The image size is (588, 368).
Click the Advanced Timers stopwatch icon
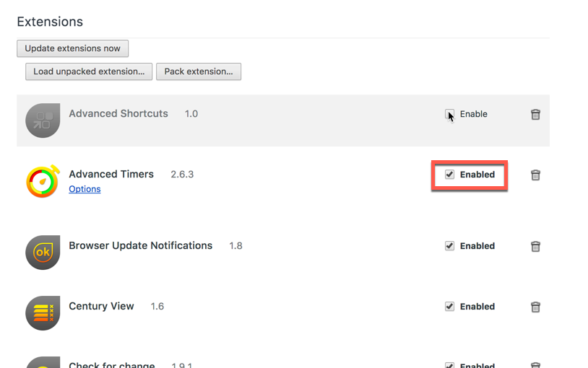[43, 181]
